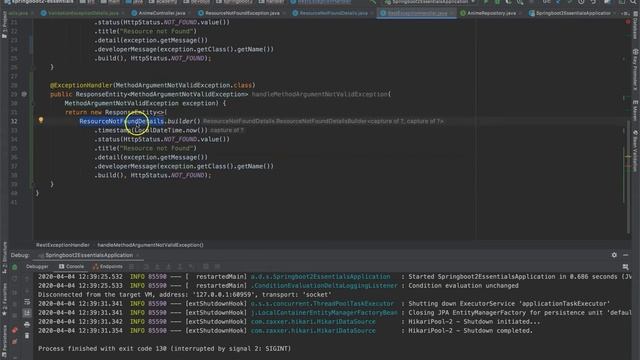The width and height of the screenshot is (640, 360).
Task: Open the run configuration dropdown in toolbar
Action: (431, 2)
